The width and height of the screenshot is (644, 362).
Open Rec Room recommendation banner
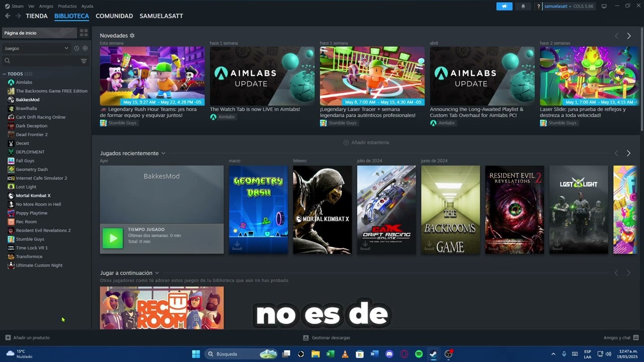[x=162, y=308]
